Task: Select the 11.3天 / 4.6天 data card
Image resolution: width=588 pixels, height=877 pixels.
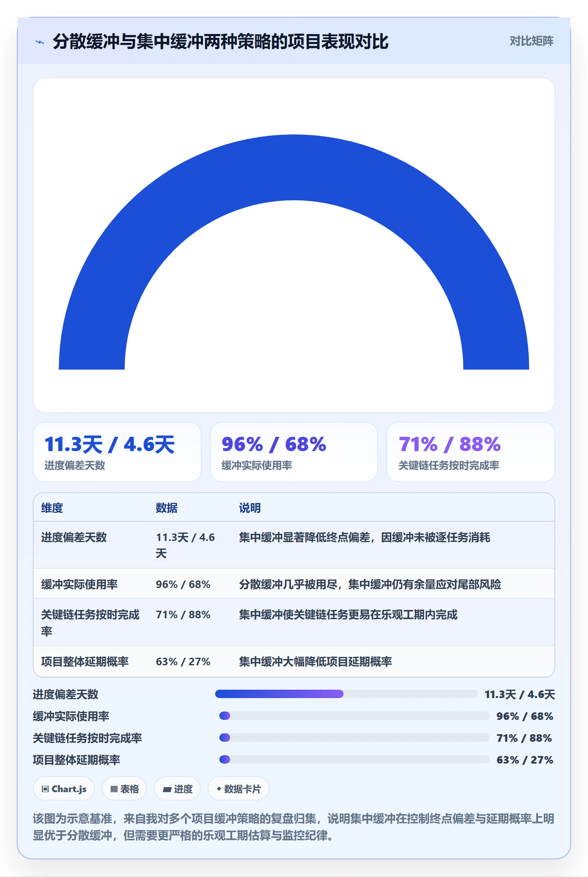Action: [117, 452]
